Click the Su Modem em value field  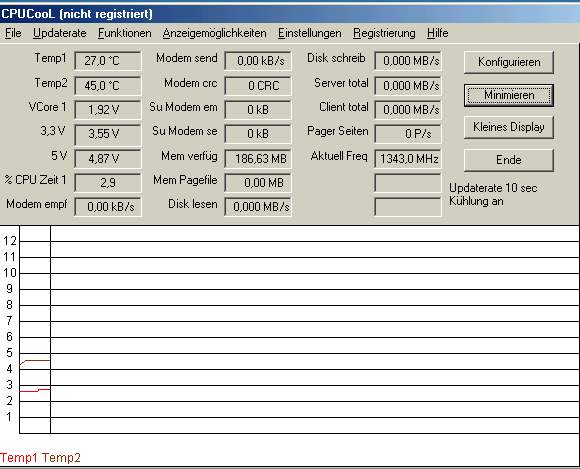click(x=258, y=110)
